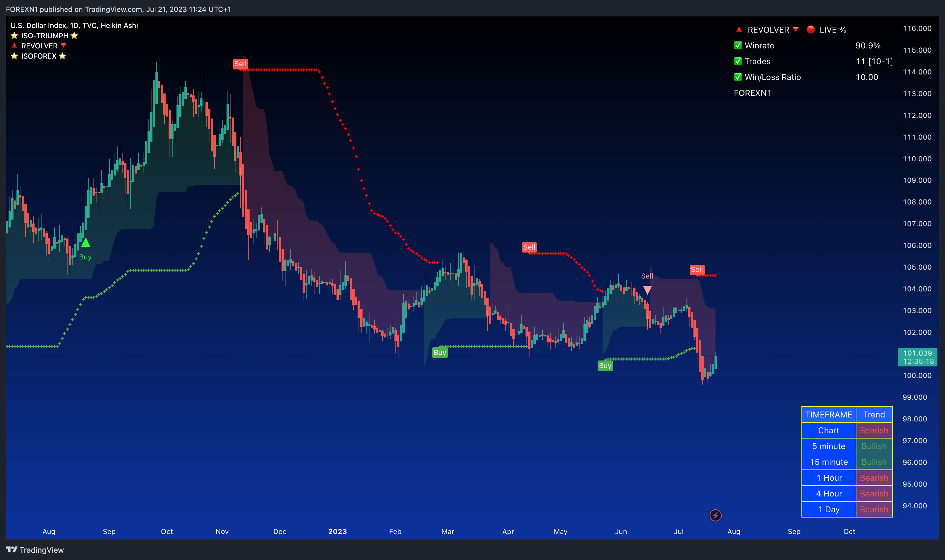Click the Trend header cell
The width and height of the screenshot is (945, 560).
tap(874, 414)
